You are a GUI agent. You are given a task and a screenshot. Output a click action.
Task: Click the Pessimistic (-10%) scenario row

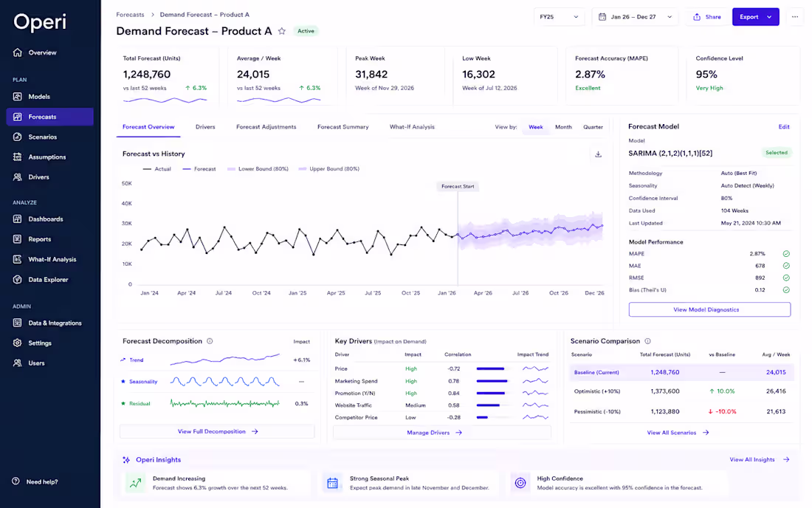tap(681, 412)
